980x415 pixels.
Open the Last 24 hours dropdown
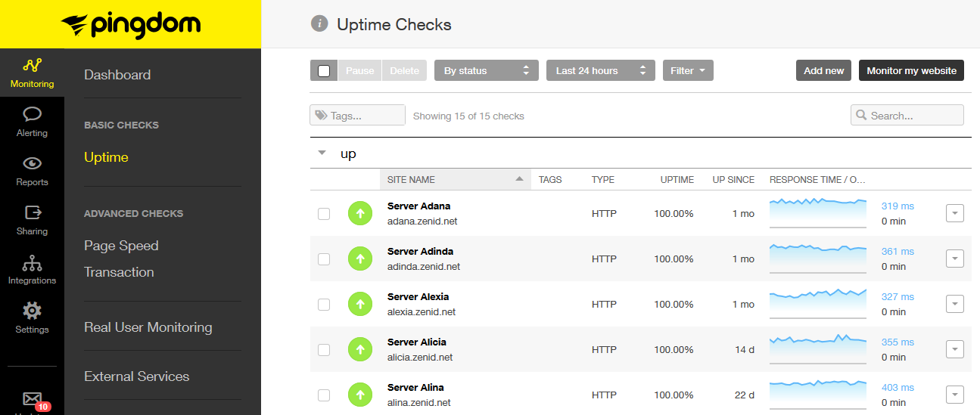[601, 70]
